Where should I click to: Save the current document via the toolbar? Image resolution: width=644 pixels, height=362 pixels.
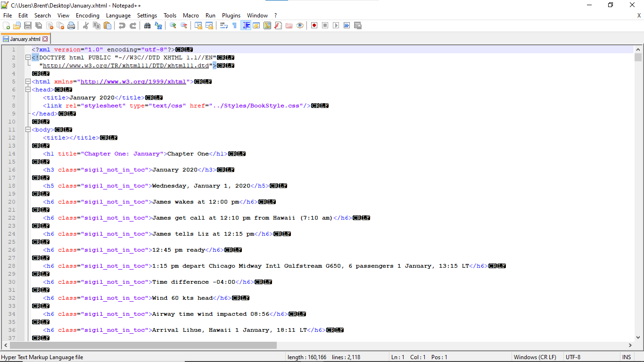pyautogui.click(x=28, y=25)
